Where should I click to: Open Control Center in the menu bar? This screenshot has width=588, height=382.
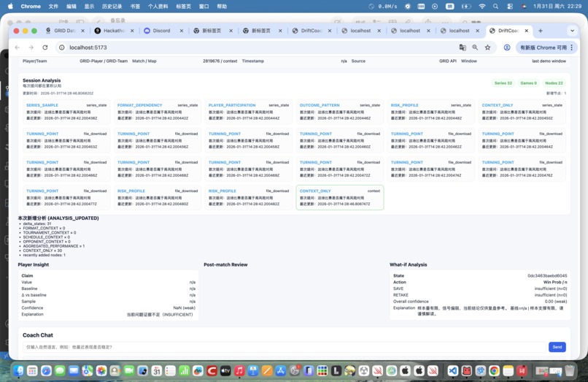point(510,7)
